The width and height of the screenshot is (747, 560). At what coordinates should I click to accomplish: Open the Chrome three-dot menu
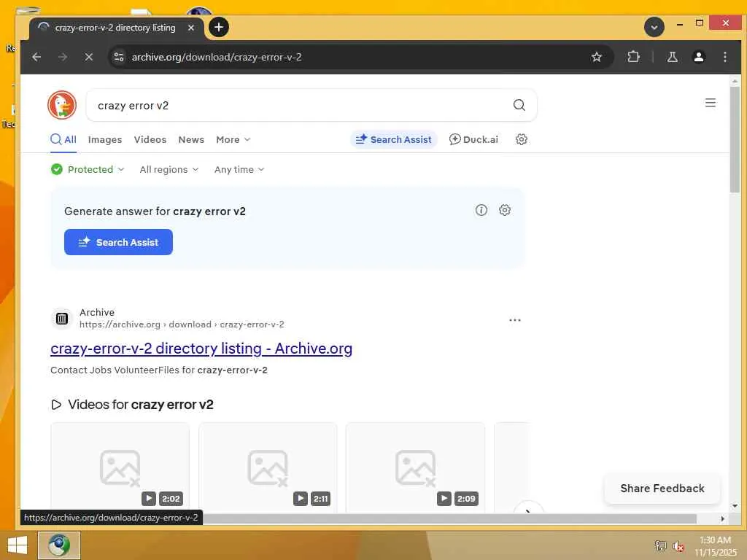point(725,57)
